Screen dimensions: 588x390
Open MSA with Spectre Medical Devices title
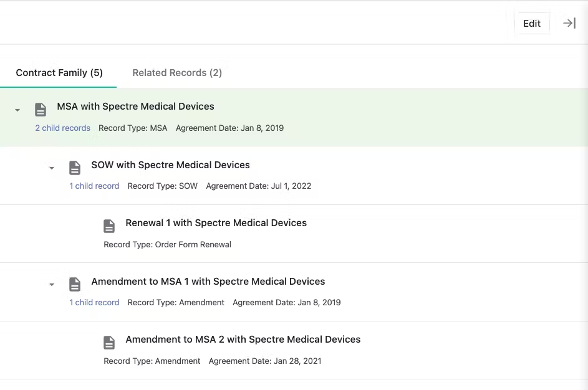coord(135,107)
